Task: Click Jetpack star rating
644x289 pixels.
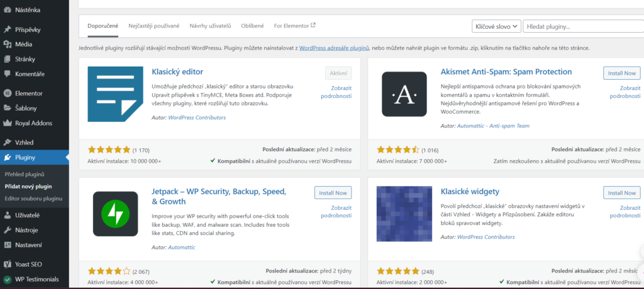Action: [x=109, y=271]
